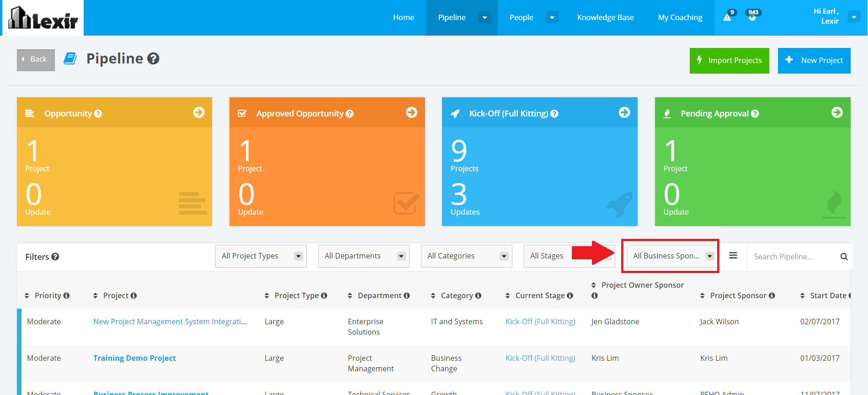Image resolution: width=868 pixels, height=395 pixels.
Task: Click Pending Approval help icon
Action: pyautogui.click(x=755, y=114)
